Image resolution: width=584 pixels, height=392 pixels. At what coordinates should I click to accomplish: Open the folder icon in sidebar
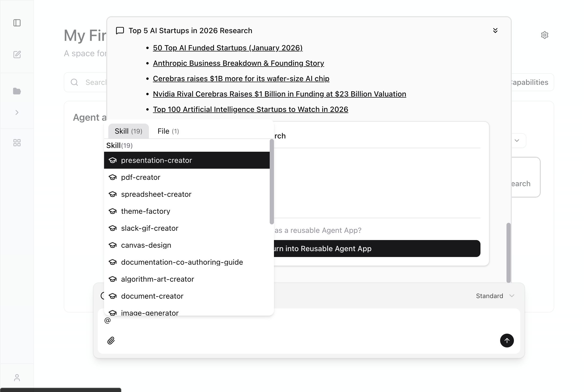(17, 91)
